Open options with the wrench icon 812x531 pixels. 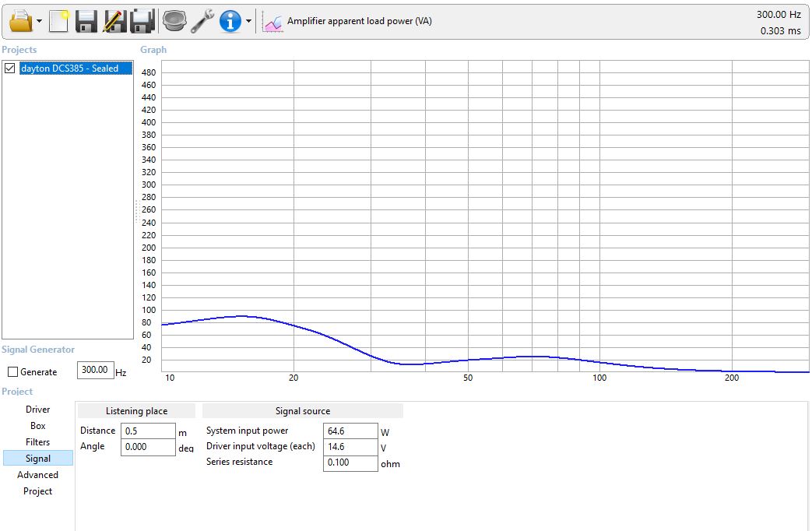202,22
